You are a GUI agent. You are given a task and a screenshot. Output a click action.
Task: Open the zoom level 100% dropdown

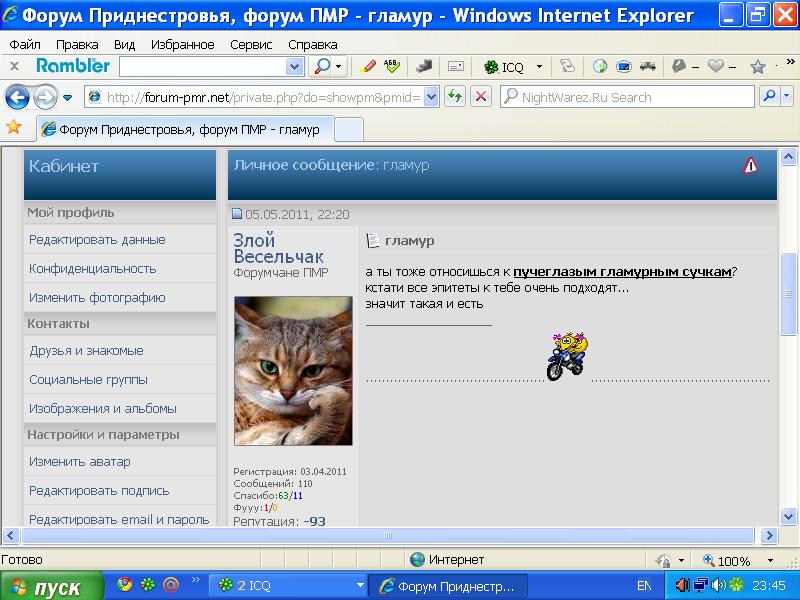point(771,561)
